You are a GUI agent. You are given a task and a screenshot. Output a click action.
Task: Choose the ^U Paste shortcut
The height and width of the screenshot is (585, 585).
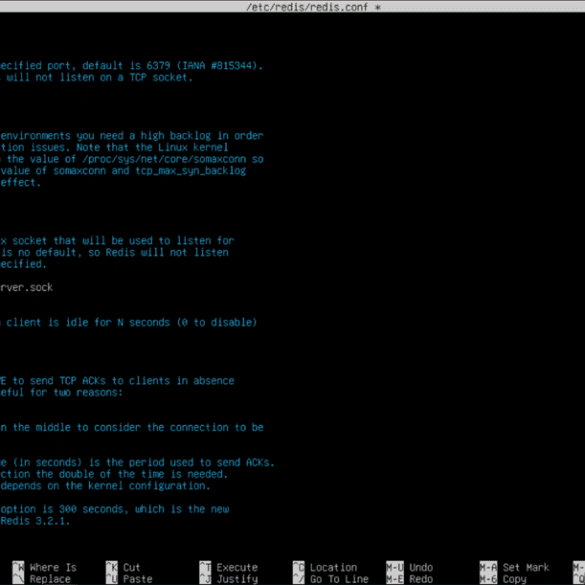pyautogui.click(x=129, y=579)
